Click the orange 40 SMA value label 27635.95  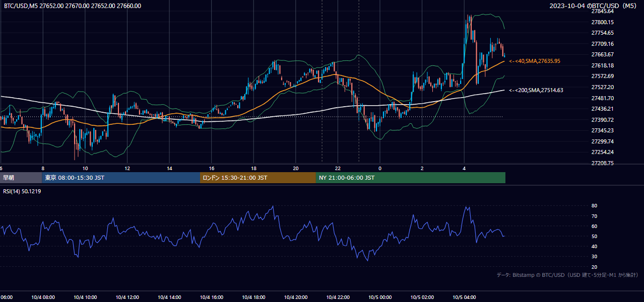(535, 61)
